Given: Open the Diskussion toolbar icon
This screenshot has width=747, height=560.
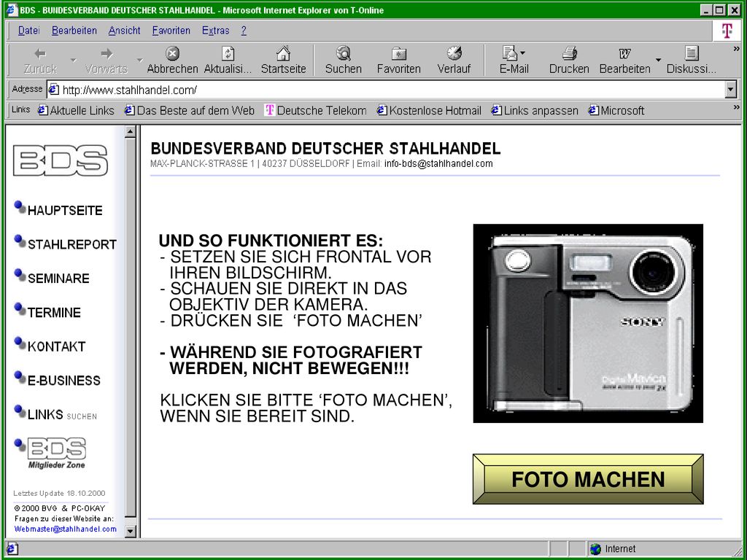Looking at the screenshot, I should [692, 53].
